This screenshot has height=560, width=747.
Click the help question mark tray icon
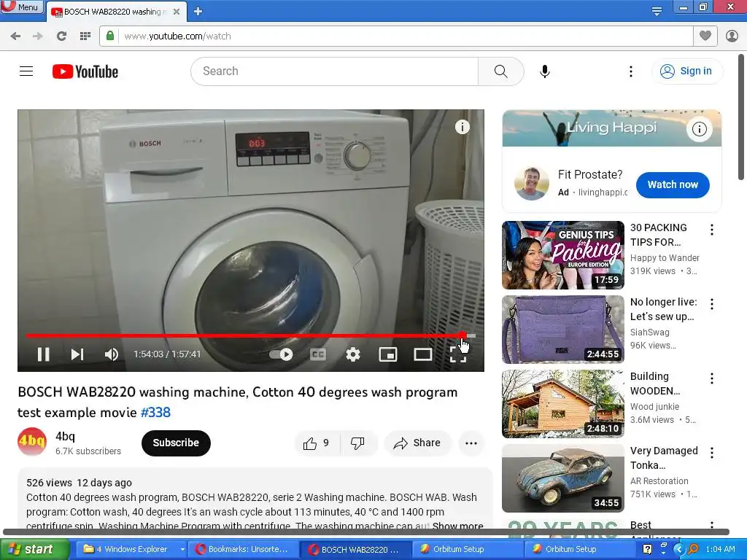point(648,549)
